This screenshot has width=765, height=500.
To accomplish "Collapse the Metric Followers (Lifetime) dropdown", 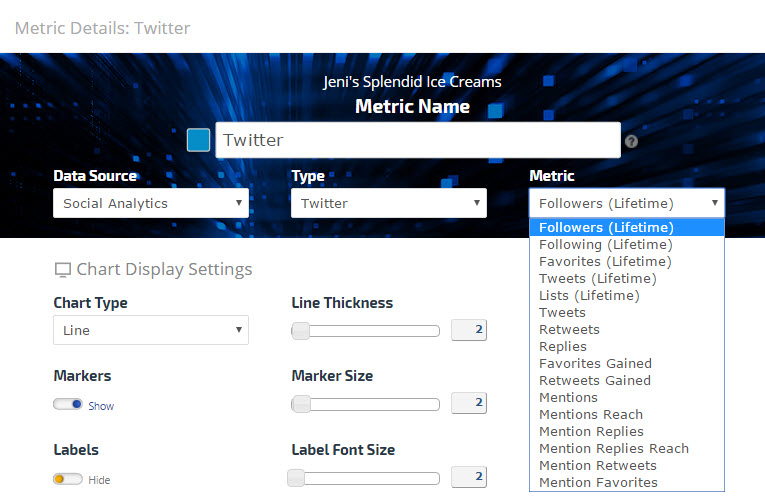I will (626, 203).
